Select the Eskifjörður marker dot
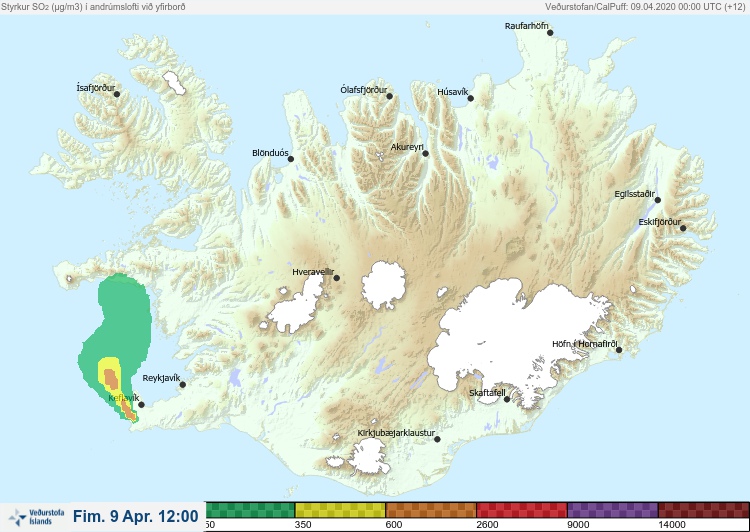750x532 pixels. [x=683, y=228]
